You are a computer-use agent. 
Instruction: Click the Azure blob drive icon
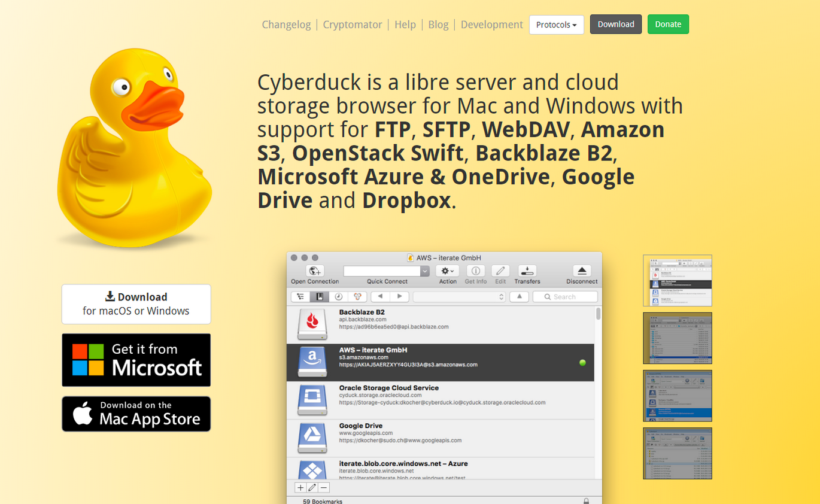point(312,470)
